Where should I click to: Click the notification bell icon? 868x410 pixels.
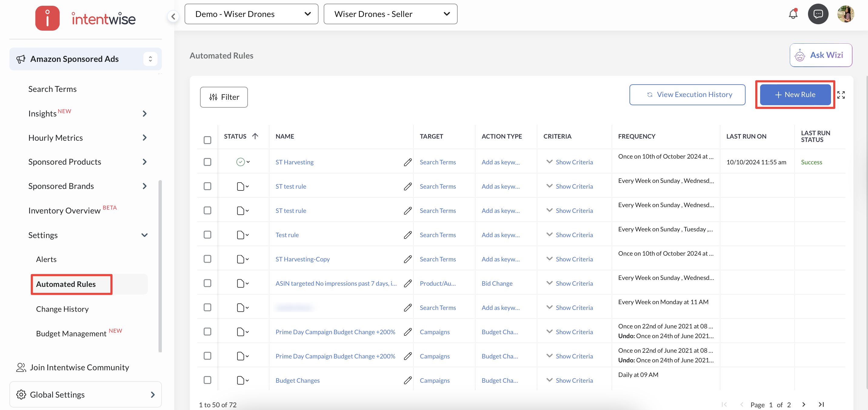pos(793,14)
